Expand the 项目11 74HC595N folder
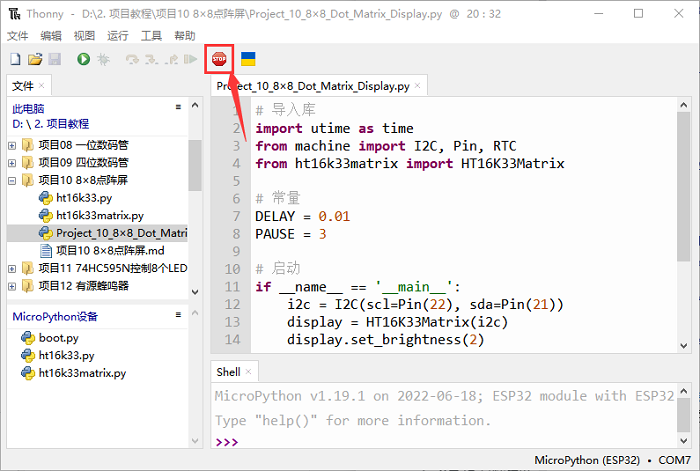The image size is (700, 471). coord(12,268)
